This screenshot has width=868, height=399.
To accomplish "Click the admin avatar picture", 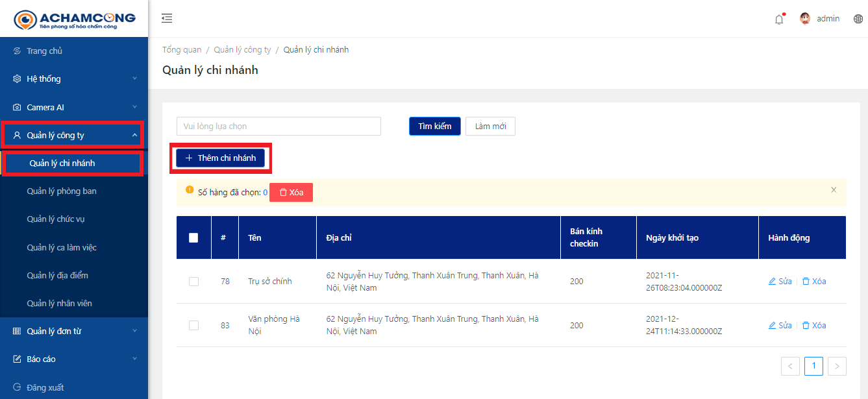I will (805, 19).
